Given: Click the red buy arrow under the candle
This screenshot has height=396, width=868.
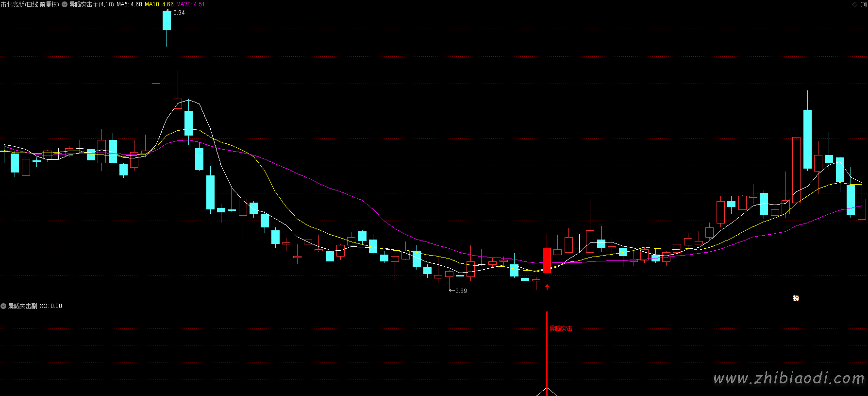Looking at the screenshot, I should (x=547, y=287).
